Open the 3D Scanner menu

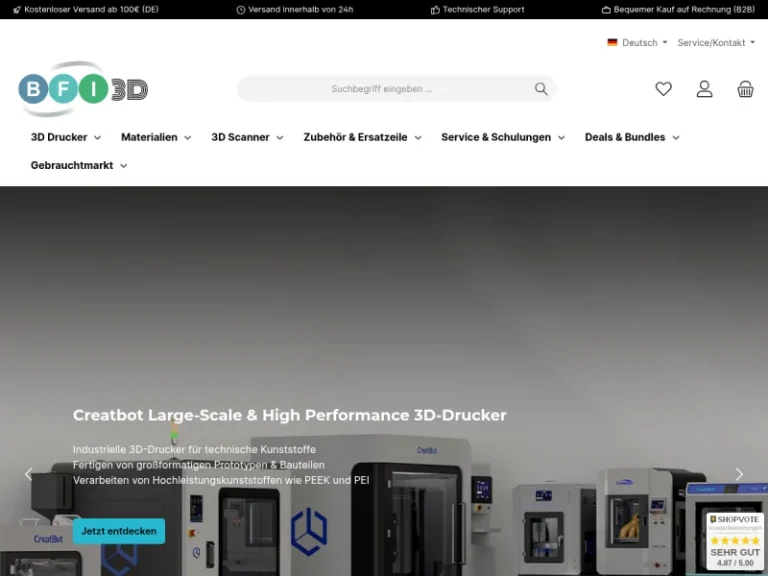coord(240,137)
